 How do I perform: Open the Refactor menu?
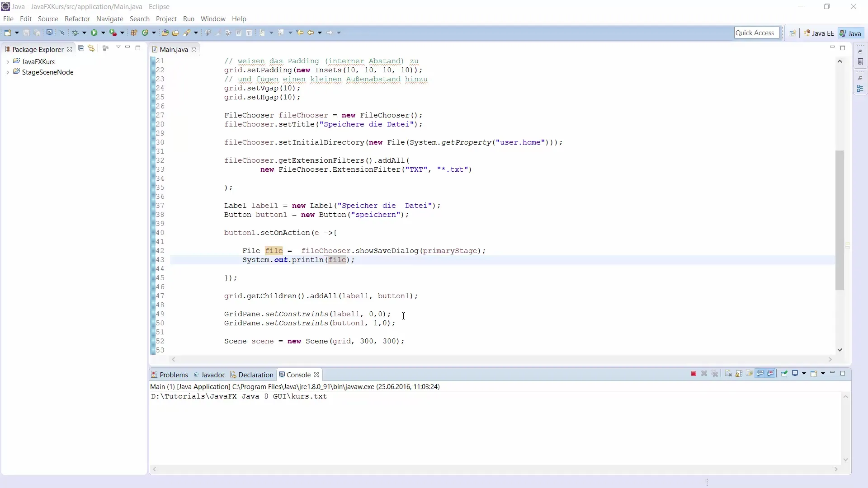click(77, 19)
